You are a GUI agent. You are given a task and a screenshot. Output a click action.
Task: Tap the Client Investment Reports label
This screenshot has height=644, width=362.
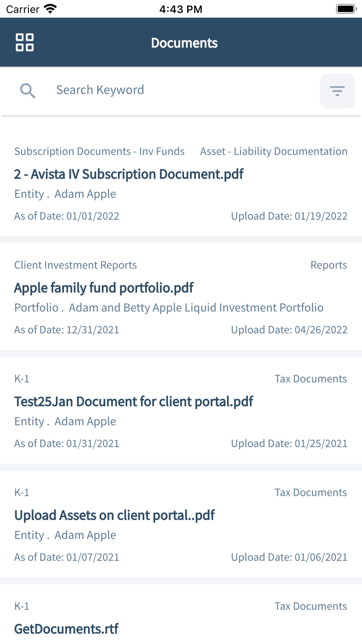click(x=76, y=265)
